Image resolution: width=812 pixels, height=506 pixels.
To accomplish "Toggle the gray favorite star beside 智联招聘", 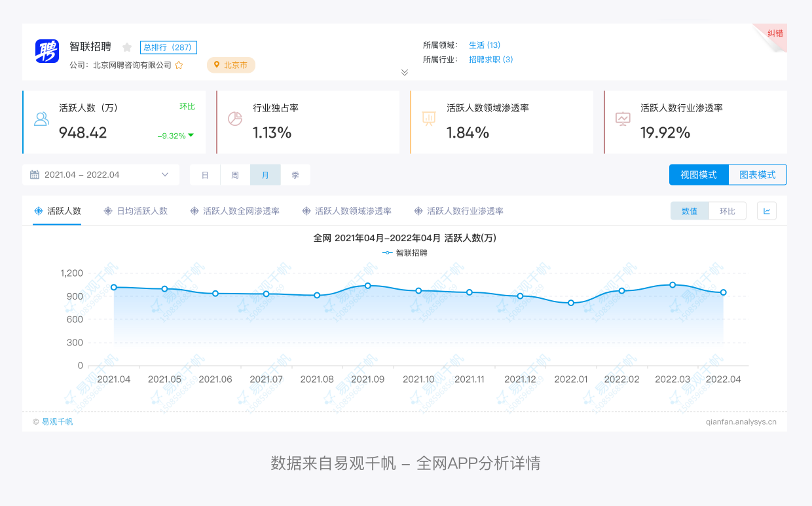I will tap(127, 47).
